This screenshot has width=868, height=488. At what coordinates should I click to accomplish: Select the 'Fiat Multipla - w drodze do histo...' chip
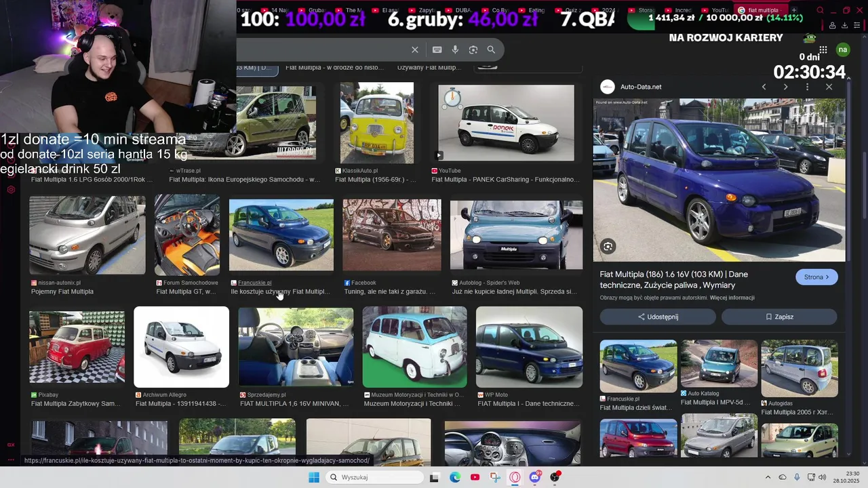(334, 67)
